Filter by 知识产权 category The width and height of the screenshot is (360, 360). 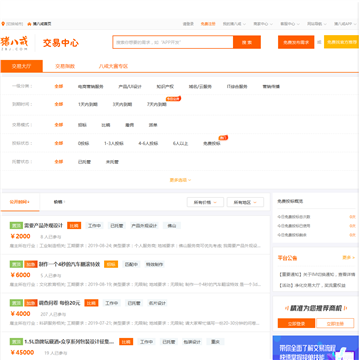coord(165,86)
